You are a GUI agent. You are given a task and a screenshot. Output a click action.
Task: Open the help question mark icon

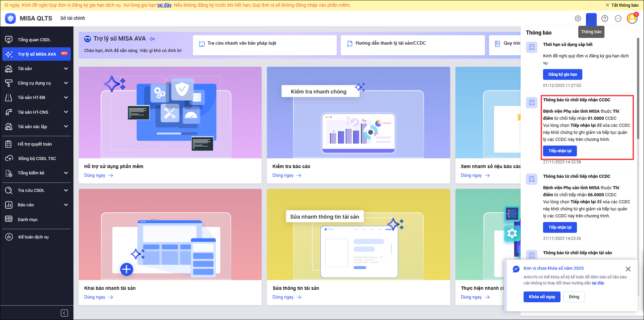click(x=604, y=18)
